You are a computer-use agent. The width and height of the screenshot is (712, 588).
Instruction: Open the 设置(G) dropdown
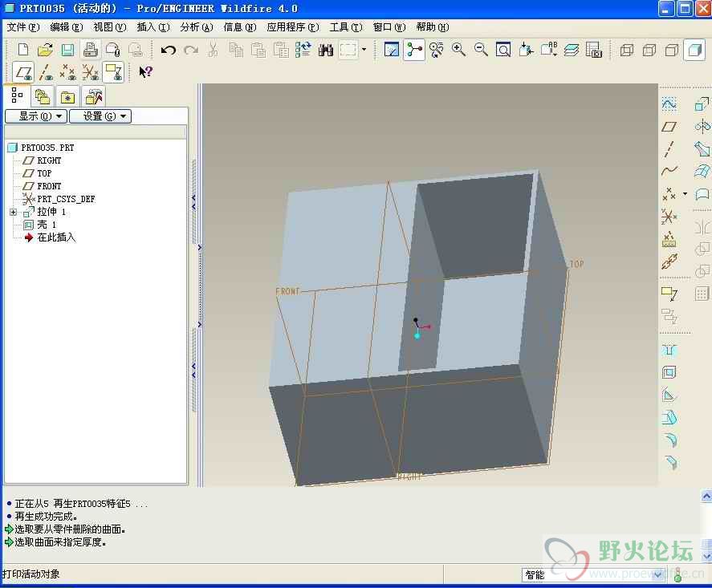click(x=100, y=116)
